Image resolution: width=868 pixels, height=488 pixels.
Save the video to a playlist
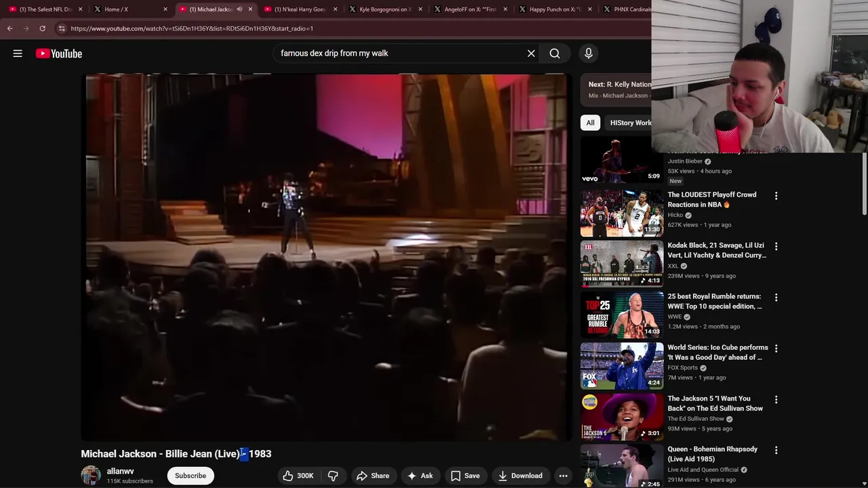click(x=465, y=476)
